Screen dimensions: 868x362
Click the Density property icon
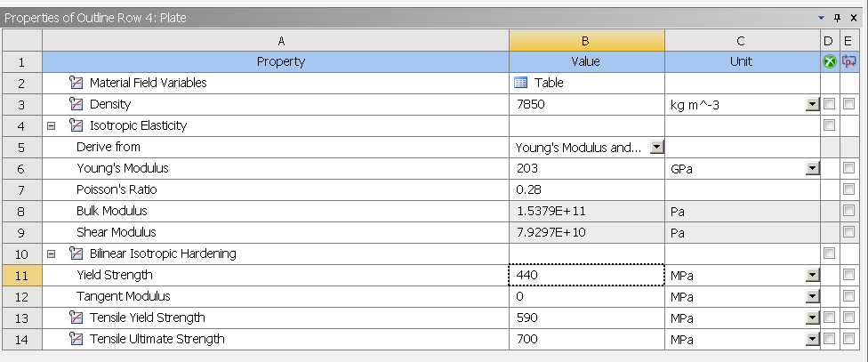(76, 103)
